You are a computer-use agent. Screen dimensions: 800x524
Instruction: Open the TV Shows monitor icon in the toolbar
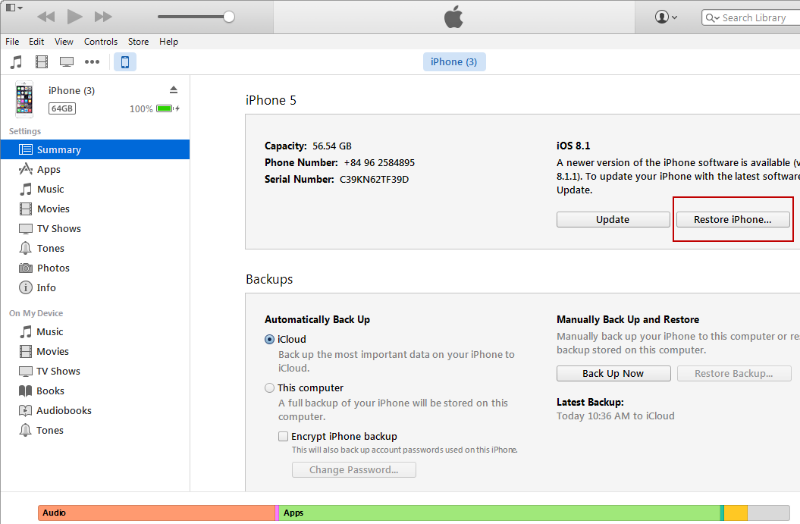pos(67,62)
